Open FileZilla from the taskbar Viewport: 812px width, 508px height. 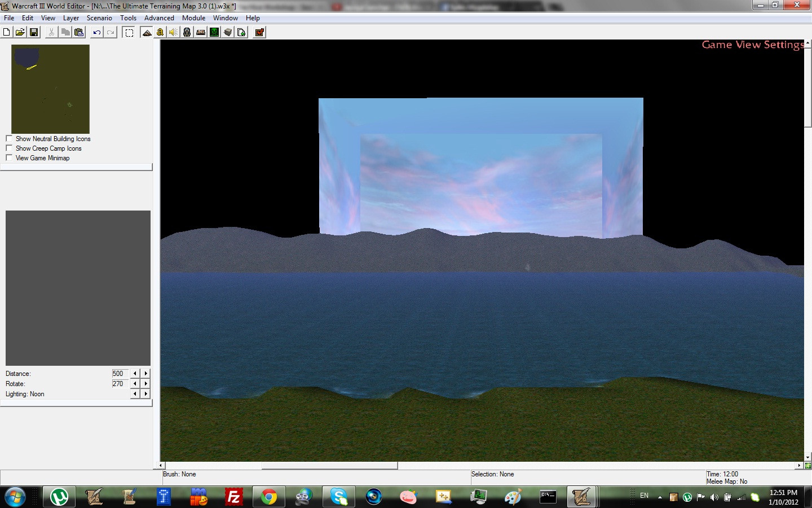233,497
